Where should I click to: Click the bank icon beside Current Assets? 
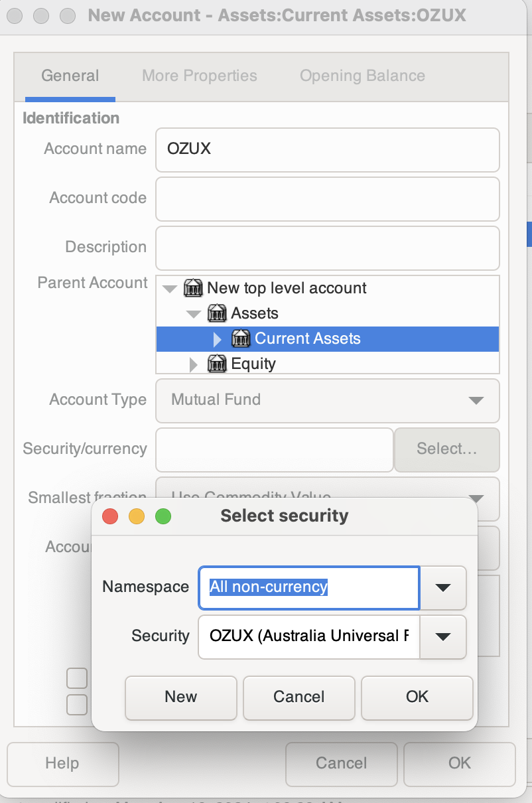coord(241,338)
